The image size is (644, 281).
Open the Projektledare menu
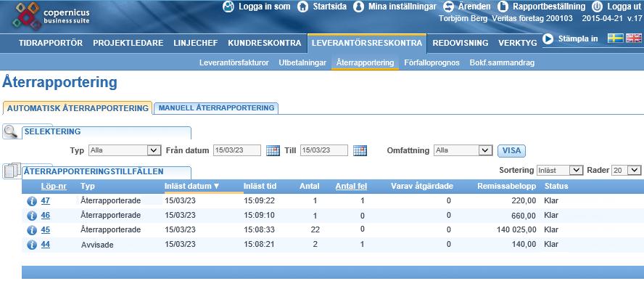[128, 43]
